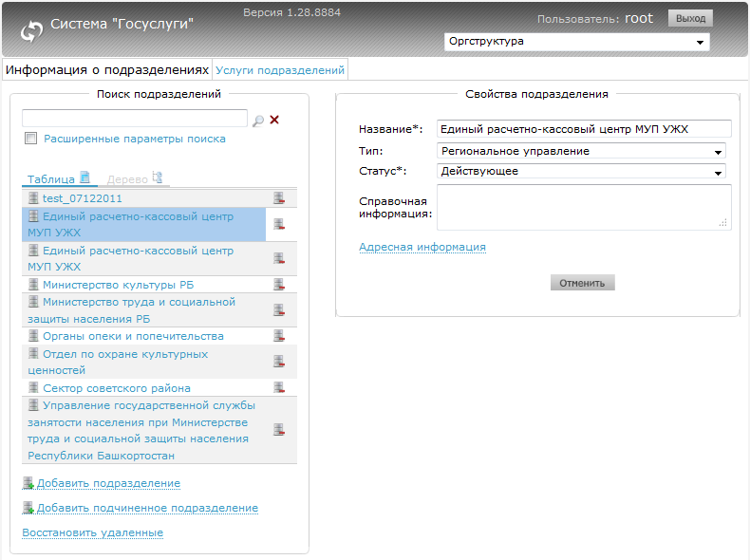
Task: Delete Министерство культуры РБ via its icon
Action: point(279,285)
